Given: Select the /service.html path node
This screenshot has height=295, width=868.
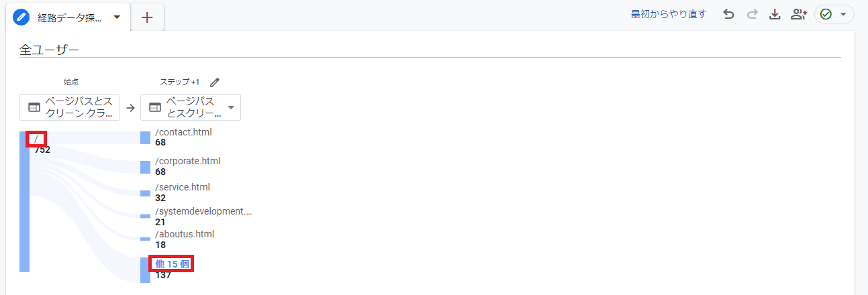Looking at the screenshot, I should (182, 187).
